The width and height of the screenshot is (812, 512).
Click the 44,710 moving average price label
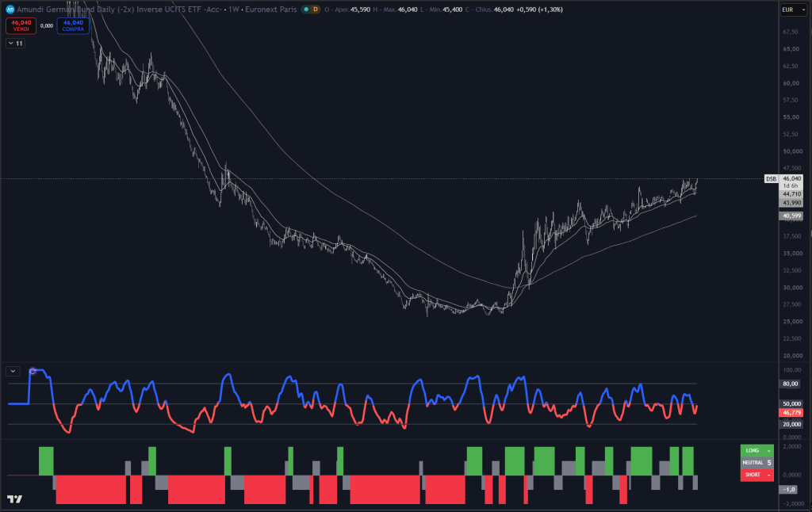791,194
